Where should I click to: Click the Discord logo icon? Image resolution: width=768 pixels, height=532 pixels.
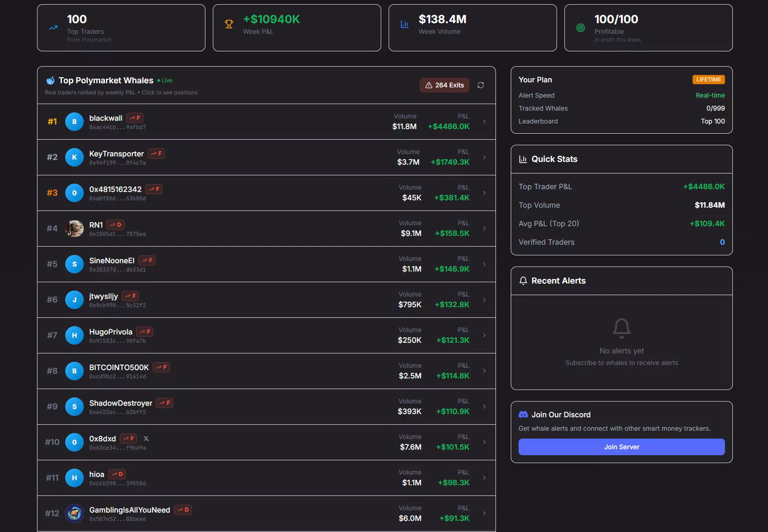coord(523,415)
